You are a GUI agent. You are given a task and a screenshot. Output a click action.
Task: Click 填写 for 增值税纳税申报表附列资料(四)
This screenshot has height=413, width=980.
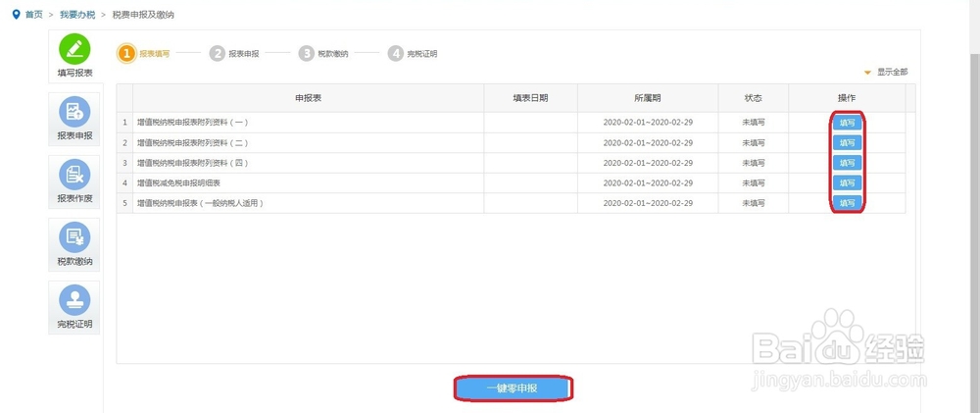[847, 163]
